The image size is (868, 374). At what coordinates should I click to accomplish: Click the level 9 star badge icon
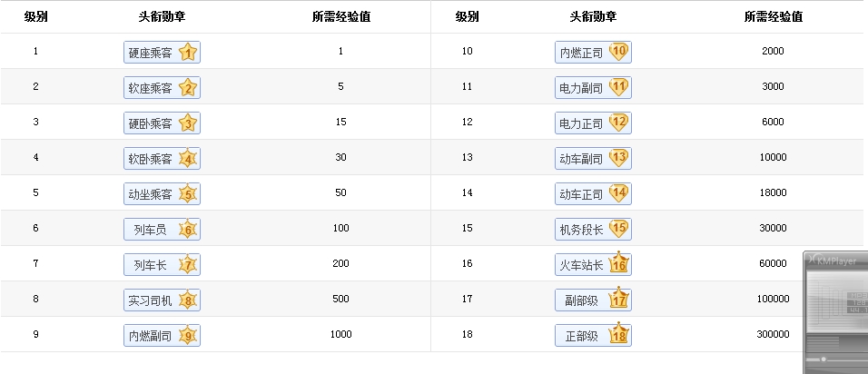click(188, 335)
